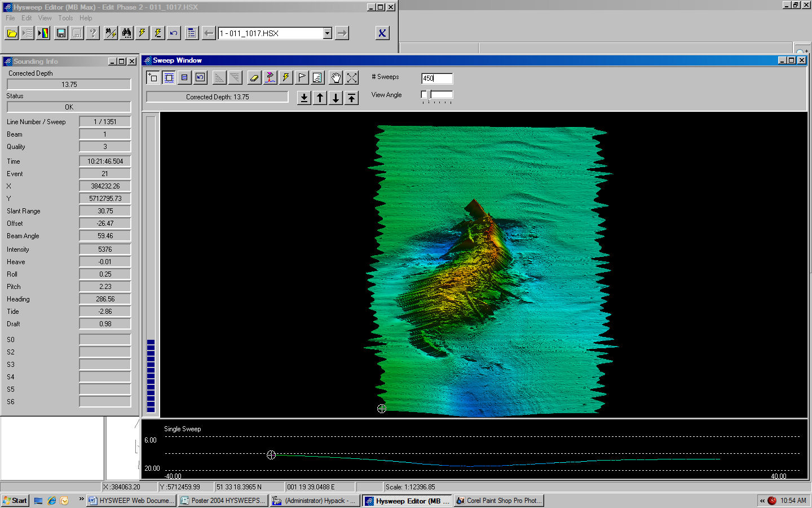Activate the hand pan tool
This screenshot has width=812, height=508.
(336, 77)
